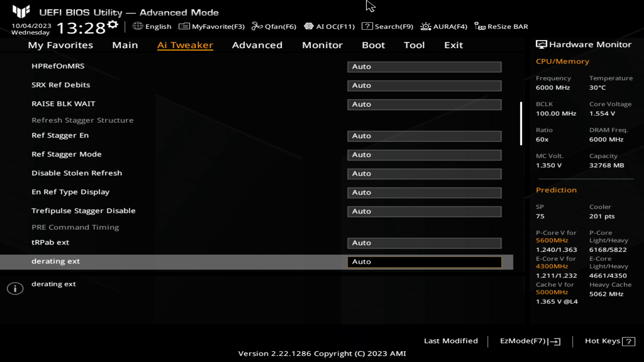Click Last Modified button
The height and width of the screenshot is (362, 644).
451,341
